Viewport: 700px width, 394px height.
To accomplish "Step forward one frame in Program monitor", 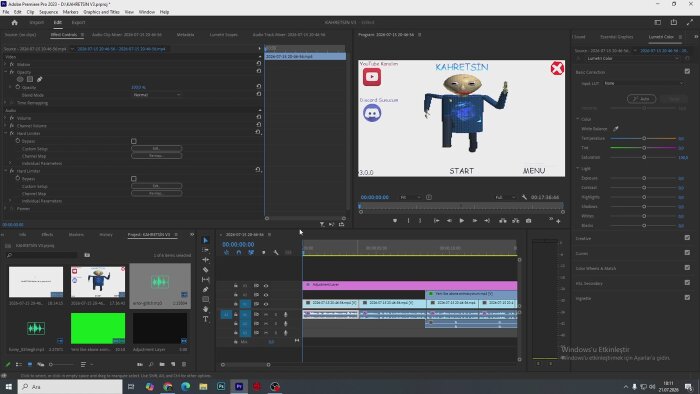I will coord(475,220).
